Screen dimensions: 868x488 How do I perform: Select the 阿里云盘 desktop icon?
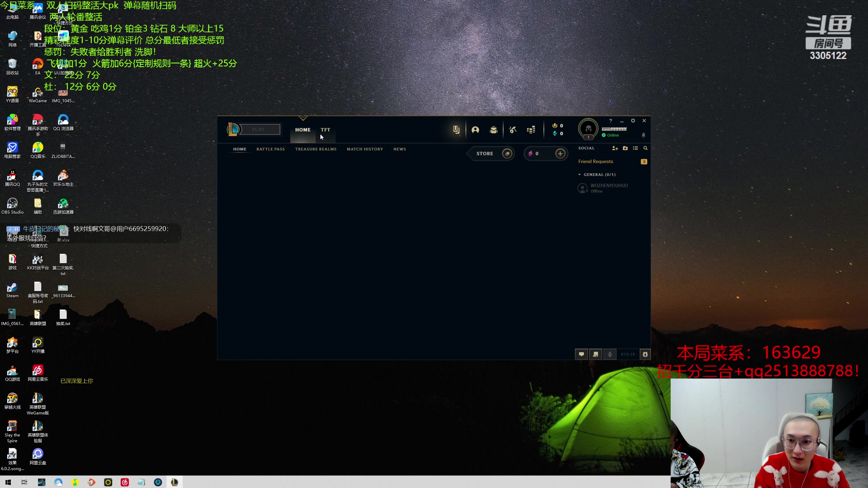pos(38,457)
